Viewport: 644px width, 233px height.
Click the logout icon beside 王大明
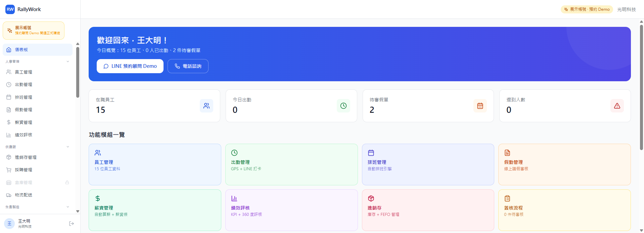point(71,224)
